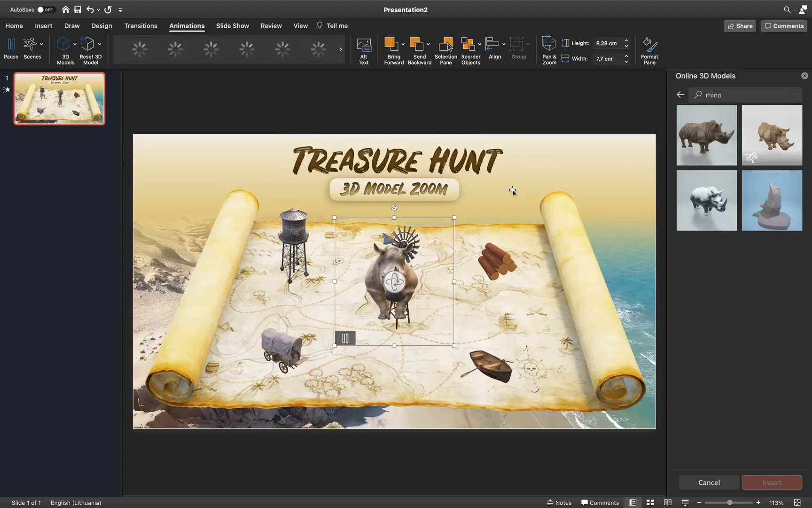Select slide 1 thumbnail

tap(59, 98)
